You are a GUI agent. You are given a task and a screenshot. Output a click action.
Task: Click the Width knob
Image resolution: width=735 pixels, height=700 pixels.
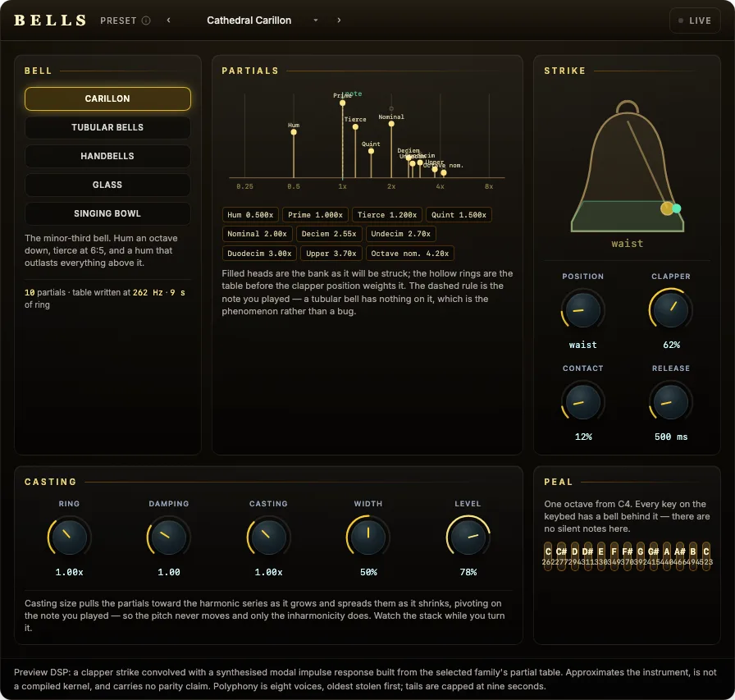pos(368,537)
